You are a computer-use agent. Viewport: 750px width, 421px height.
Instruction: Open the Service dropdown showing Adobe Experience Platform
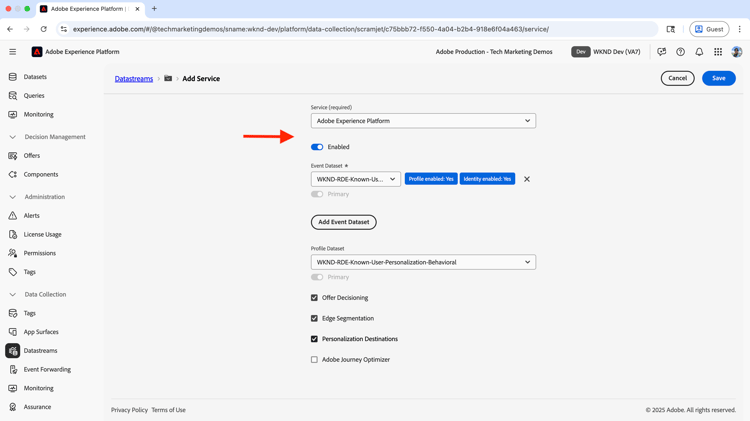(423, 121)
